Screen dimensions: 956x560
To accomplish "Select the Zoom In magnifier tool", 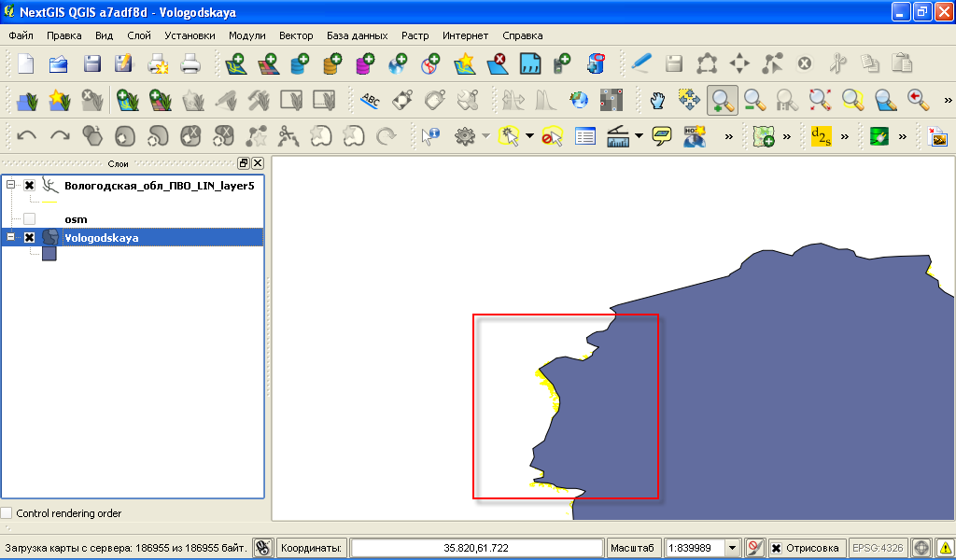I will tap(722, 100).
